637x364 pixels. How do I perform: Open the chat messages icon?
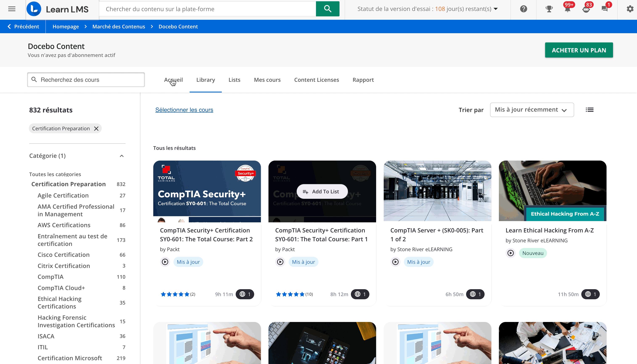pos(604,9)
